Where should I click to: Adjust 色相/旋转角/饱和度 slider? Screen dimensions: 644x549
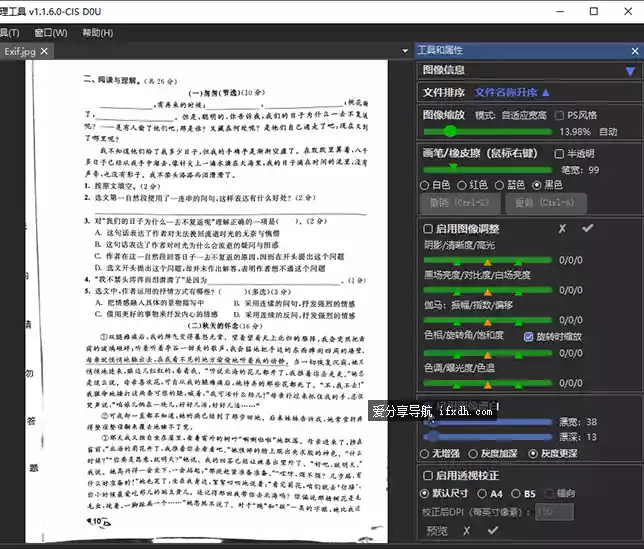[x=488, y=354]
